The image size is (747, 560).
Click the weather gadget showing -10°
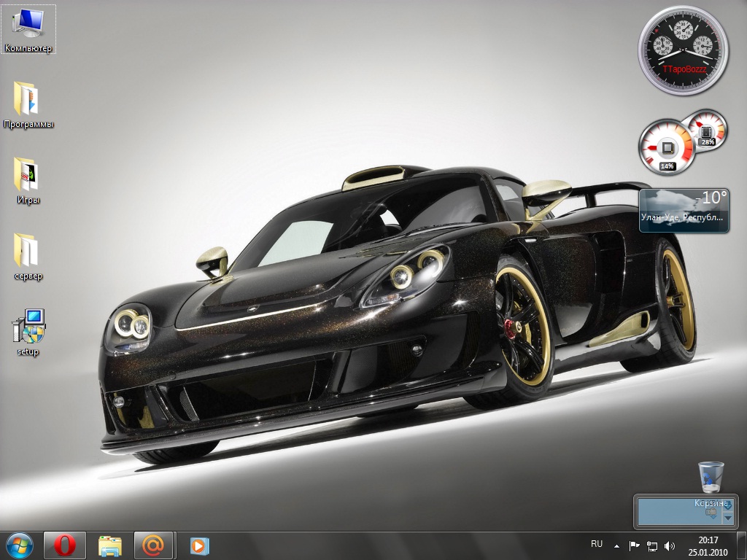[x=684, y=210]
